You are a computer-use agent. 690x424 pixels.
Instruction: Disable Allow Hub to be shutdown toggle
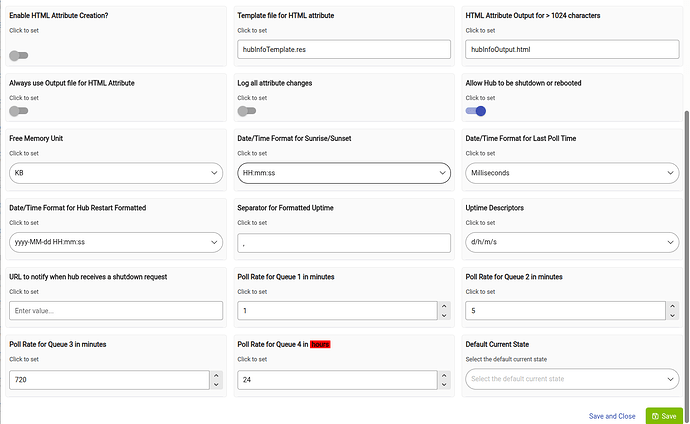(x=475, y=111)
